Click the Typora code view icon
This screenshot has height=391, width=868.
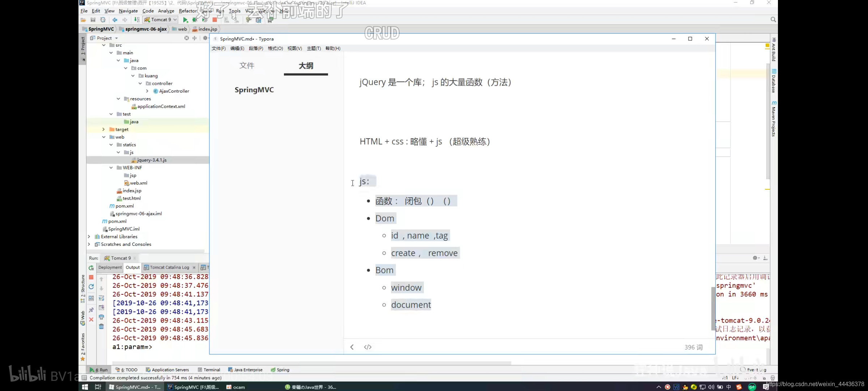pos(367,347)
